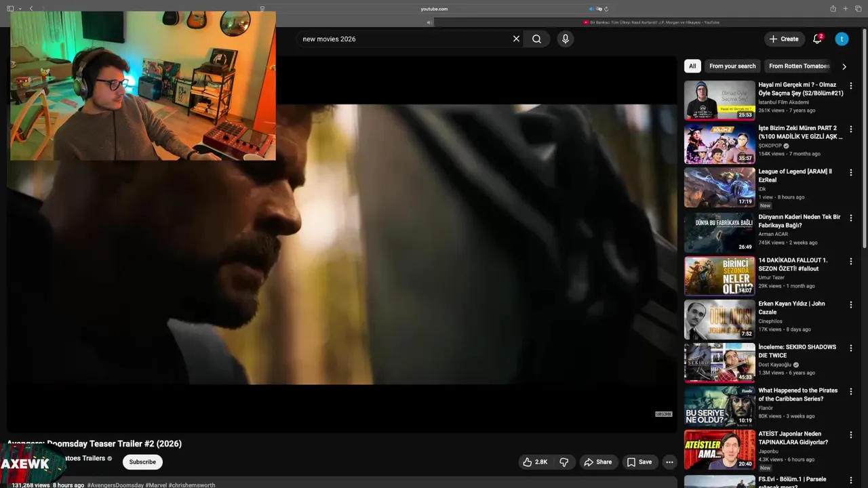Select the 'All' filter chip

692,66
